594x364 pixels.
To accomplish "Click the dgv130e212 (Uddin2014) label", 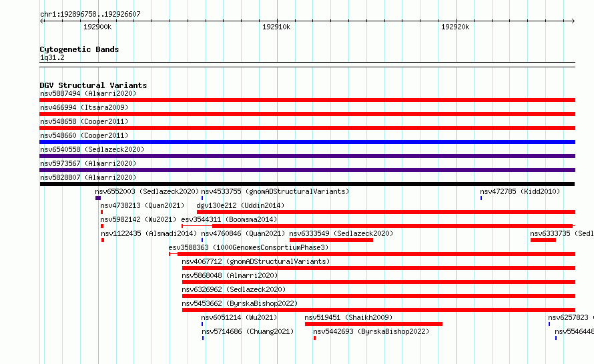I will (x=240, y=205).
